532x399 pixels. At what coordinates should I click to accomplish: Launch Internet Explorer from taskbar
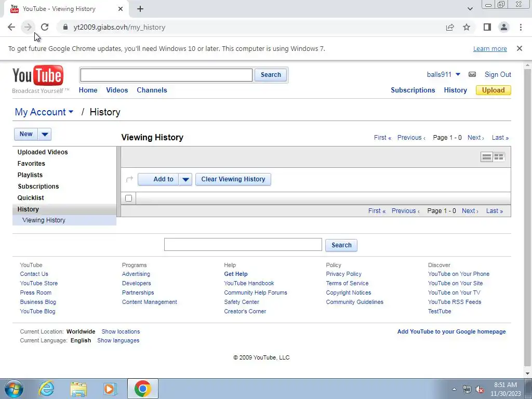(46, 389)
